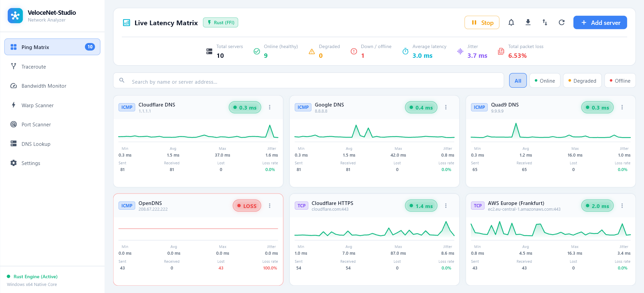Navigate to the DNS Lookup page
The height and width of the screenshot is (293, 644).
tap(52, 144)
